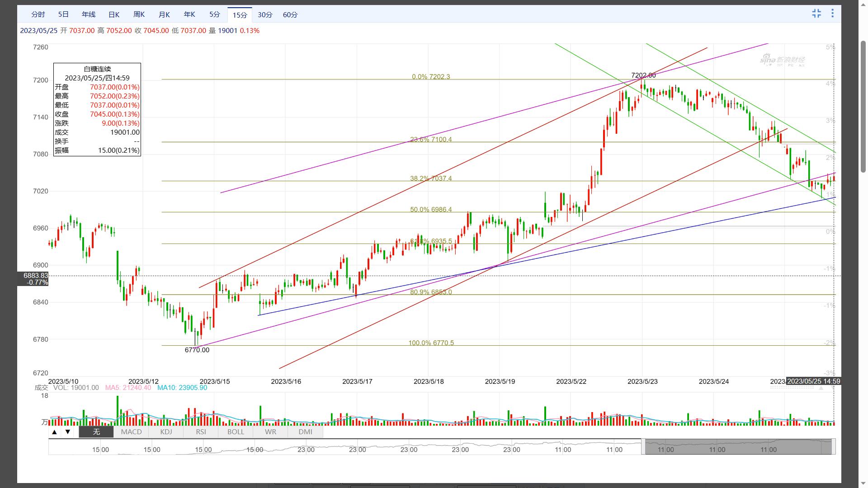
Task: Click the exit fullscreen shrink icon
Action: (x=816, y=14)
